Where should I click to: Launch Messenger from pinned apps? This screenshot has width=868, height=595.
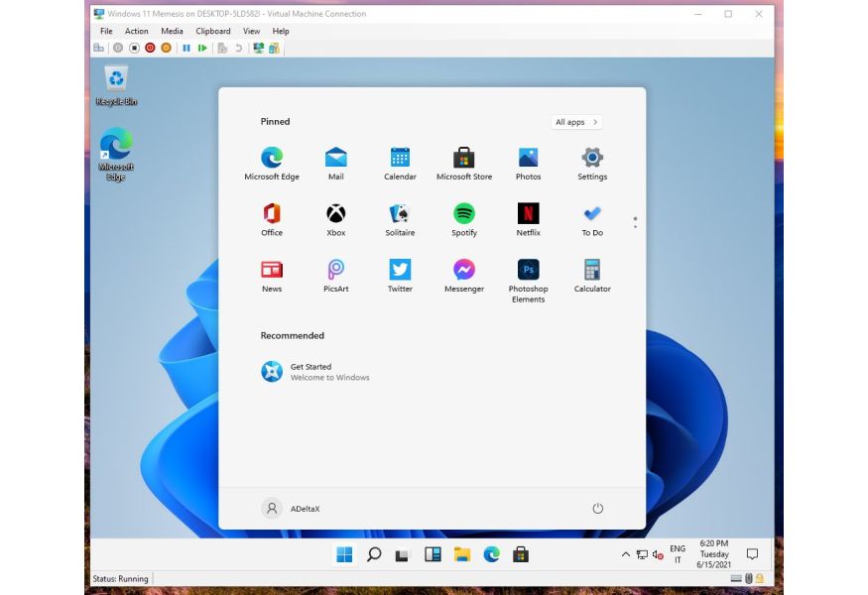pos(464,276)
